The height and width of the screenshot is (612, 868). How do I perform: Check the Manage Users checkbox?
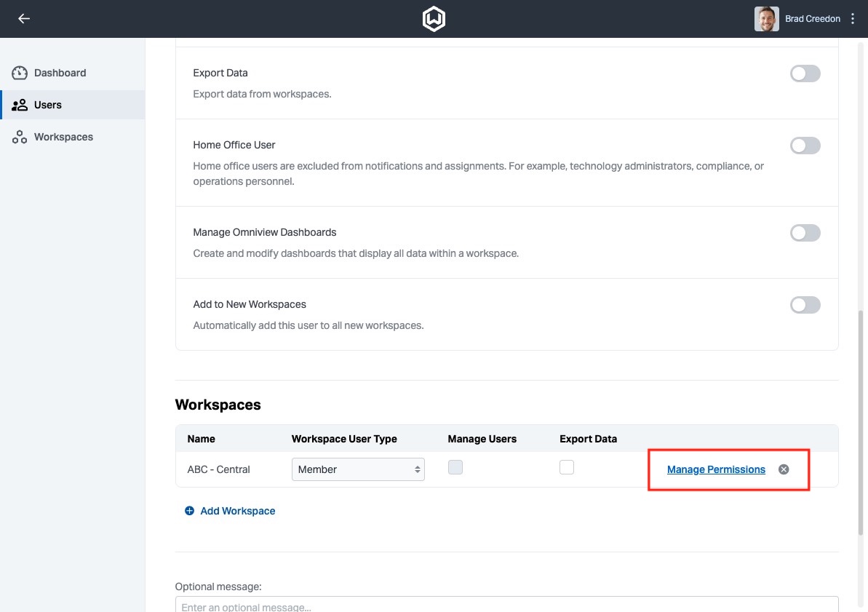455,468
